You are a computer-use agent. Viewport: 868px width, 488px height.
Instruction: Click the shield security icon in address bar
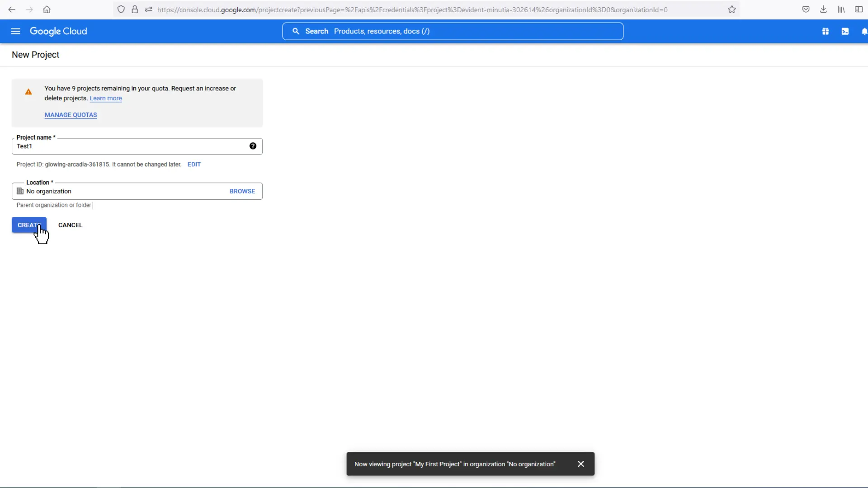click(x=121, y=9)
